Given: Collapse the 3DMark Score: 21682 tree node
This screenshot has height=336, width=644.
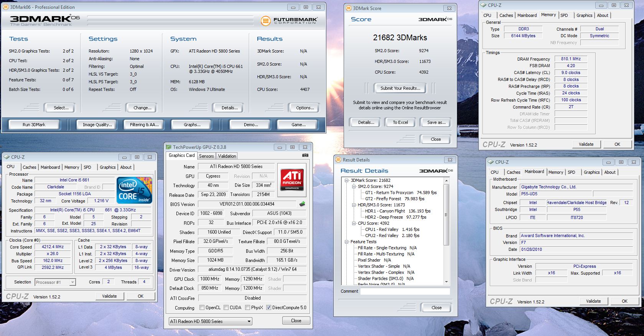Looking at the screenshot, I should coord(347,180).
